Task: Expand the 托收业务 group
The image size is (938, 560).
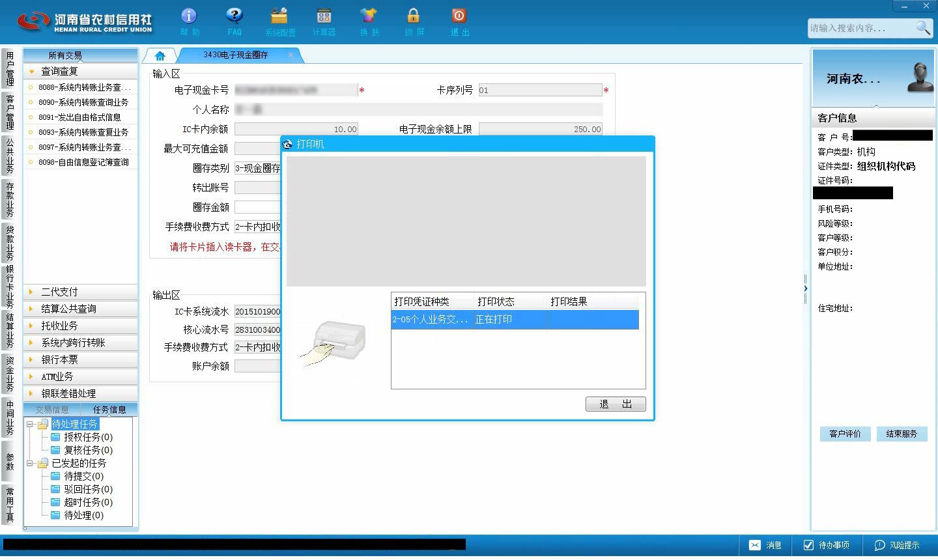Action: [x=81, y=326]
